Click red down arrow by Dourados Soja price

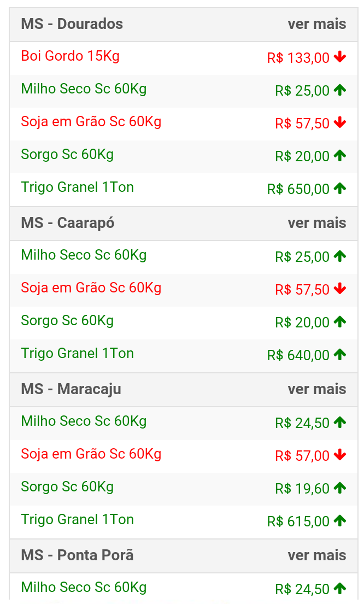[x=340, y=122]
